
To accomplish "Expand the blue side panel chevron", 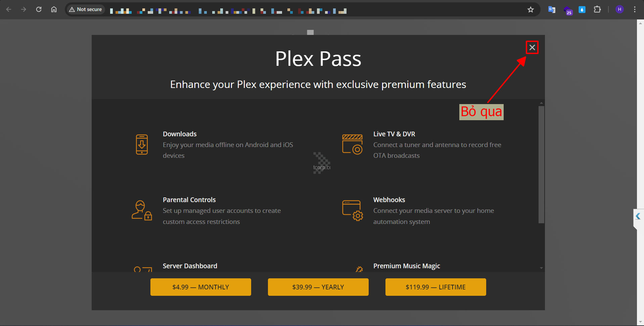I will point(638,217).
